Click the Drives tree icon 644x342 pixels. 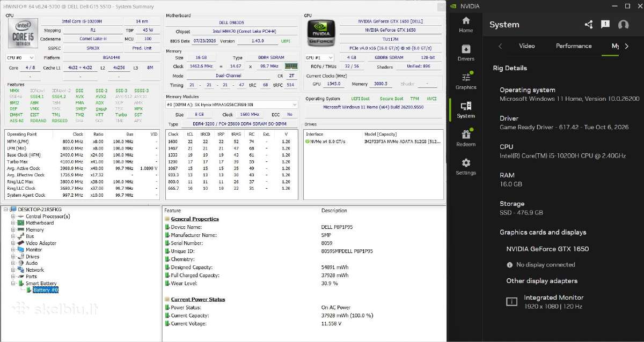[21, 256]
